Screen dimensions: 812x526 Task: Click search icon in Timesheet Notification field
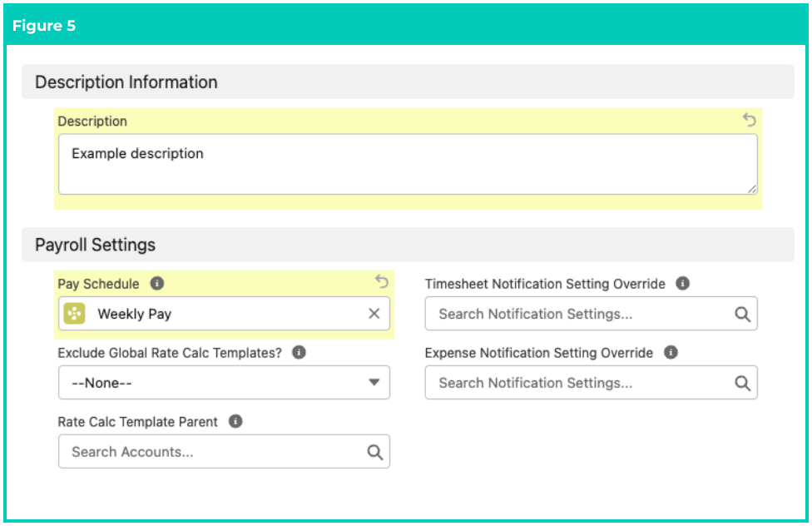click(743, 314)
